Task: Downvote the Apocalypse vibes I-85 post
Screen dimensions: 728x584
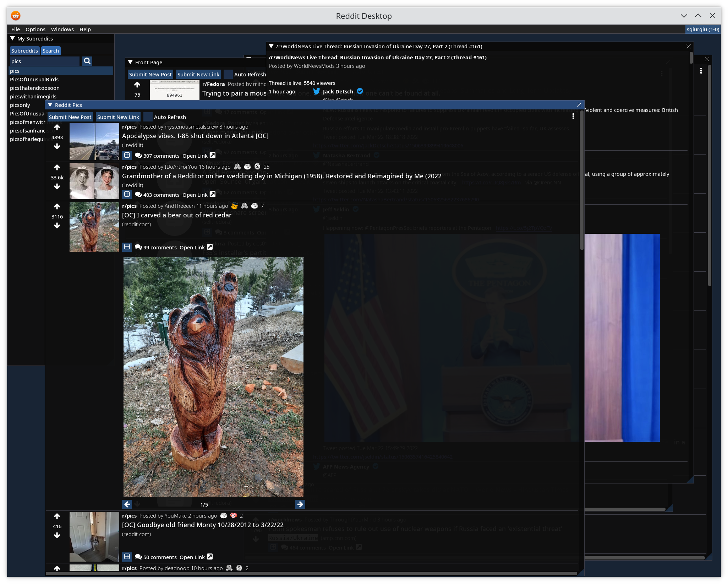Action: (x=57, y=146)
